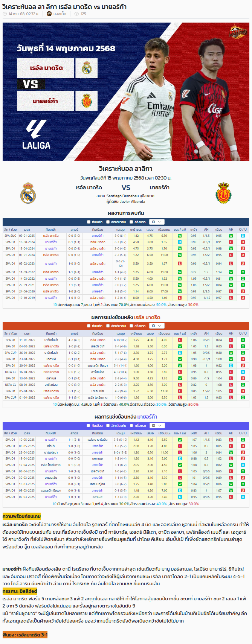Click the site logo on the match banner

click(x=238, y=32)
